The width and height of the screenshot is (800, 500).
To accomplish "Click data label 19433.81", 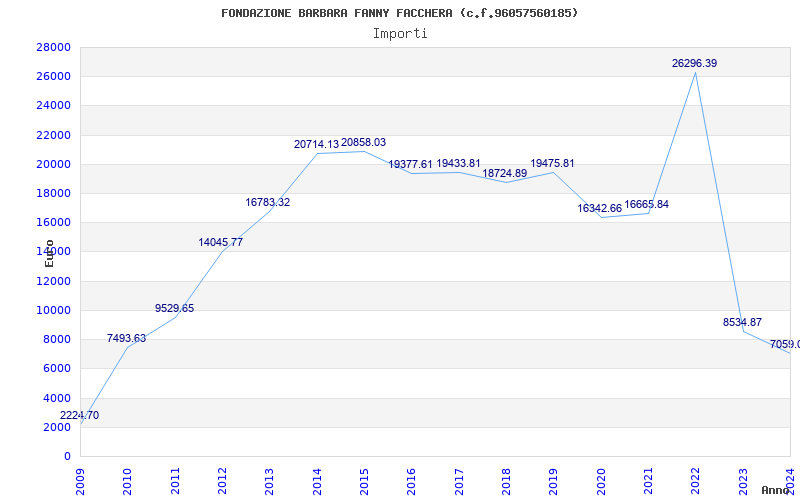I will [x=459, y=163].
